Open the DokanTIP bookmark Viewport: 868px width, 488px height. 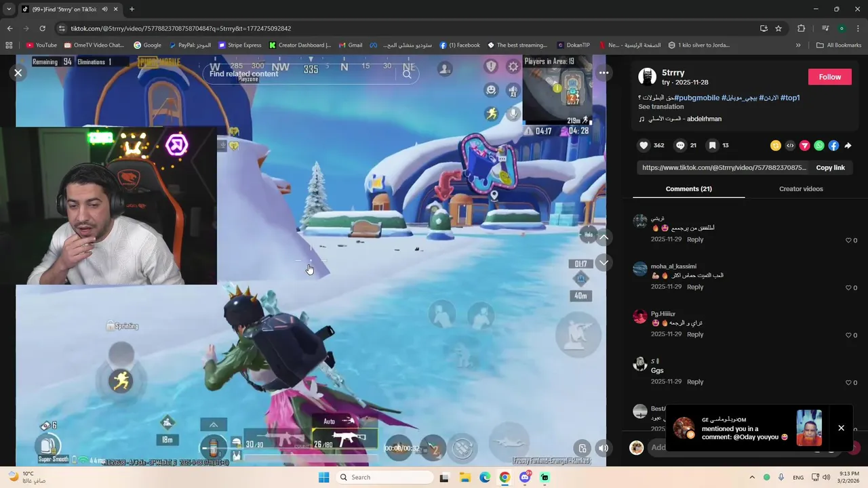[x=574, y=45]
